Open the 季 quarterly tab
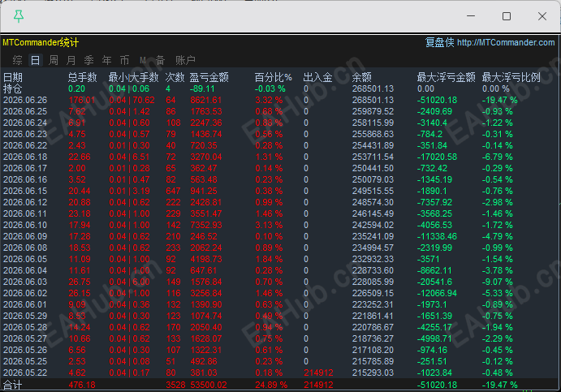Viewport: 561px width, 392px height. point(88,60)
